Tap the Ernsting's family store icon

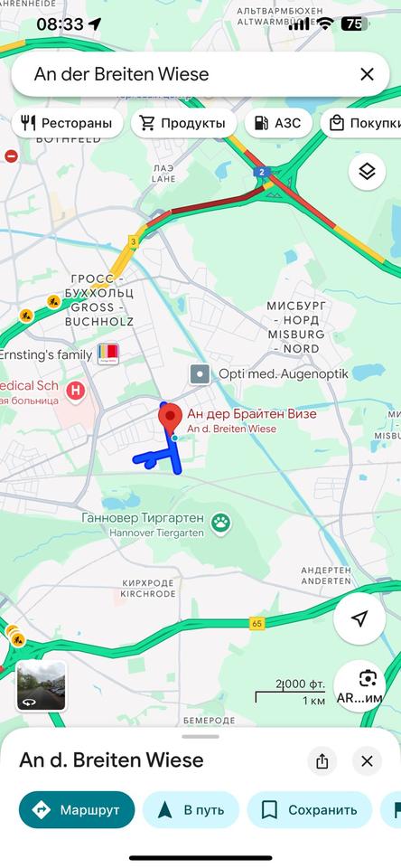(x=108, y=354)
